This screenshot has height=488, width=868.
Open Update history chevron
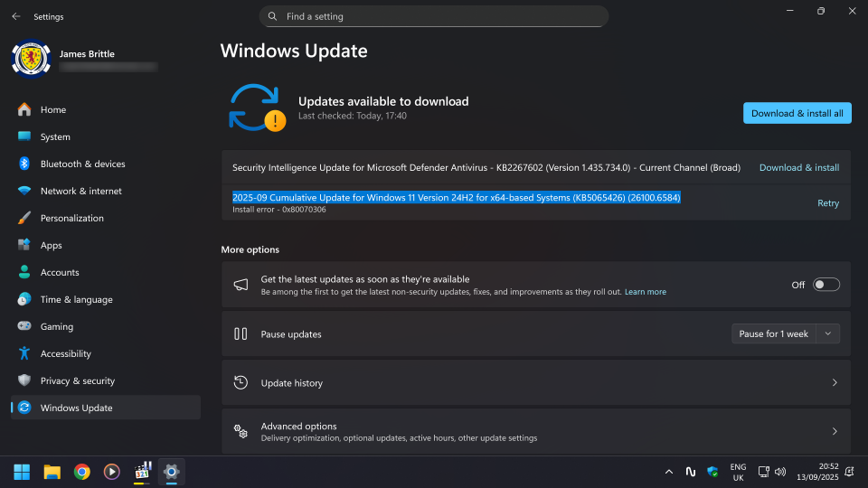tap(835, 382)
